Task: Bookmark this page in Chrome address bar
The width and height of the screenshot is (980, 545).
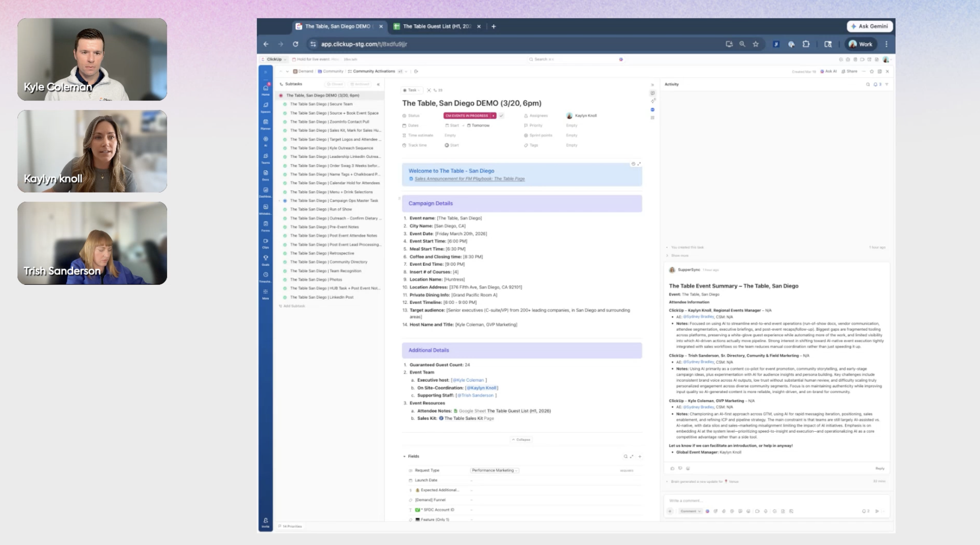Action: click(x=756, y=44)
